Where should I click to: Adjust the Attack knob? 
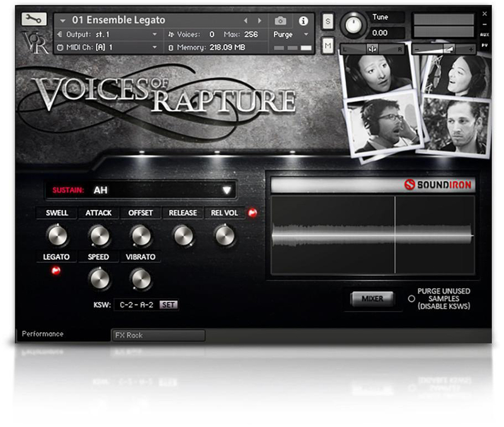click(x=100, y=236)
